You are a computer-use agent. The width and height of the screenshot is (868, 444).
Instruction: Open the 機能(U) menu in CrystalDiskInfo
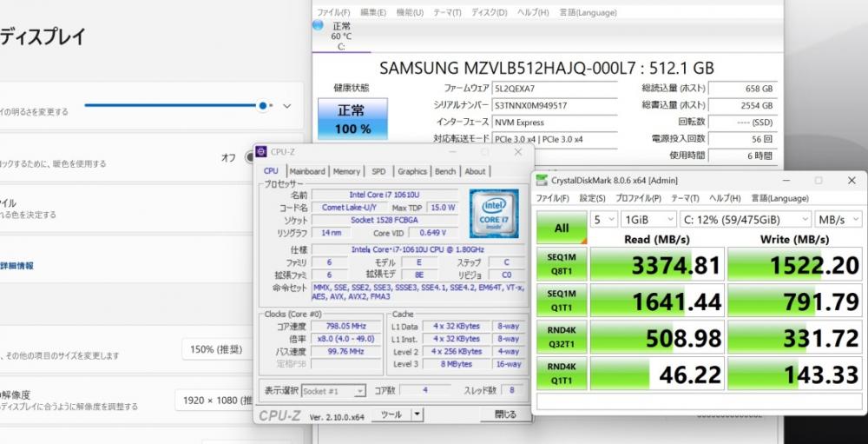(x=411, y=12)
